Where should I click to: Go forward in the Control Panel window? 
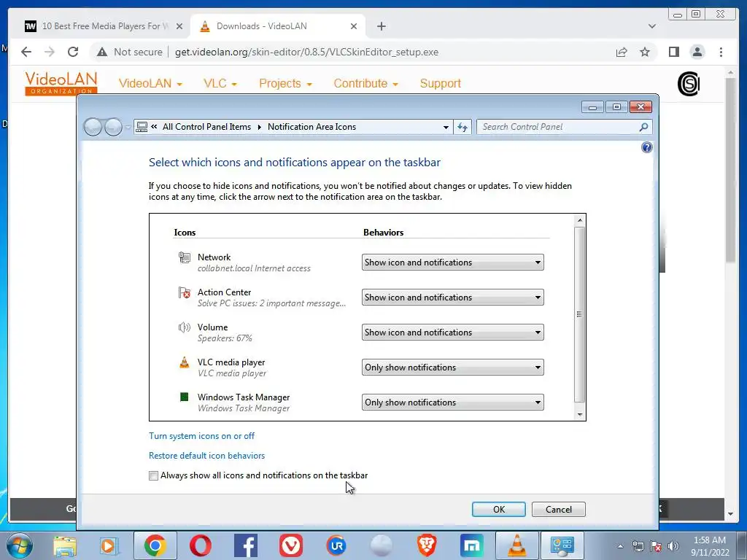point(113,127)
